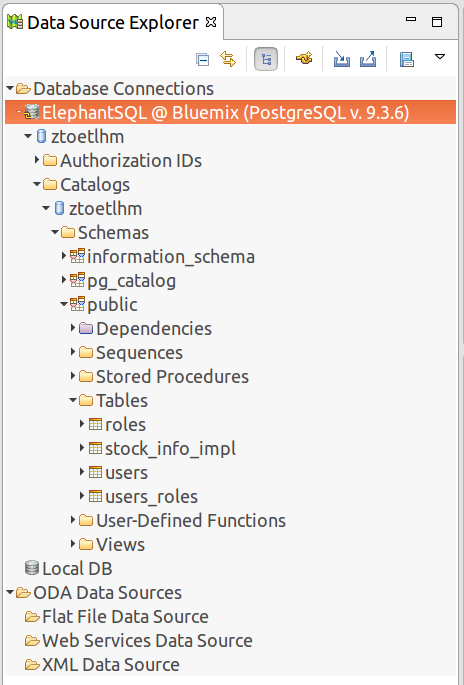Expand the stock_info_impl table

click(x=82, y=448)
